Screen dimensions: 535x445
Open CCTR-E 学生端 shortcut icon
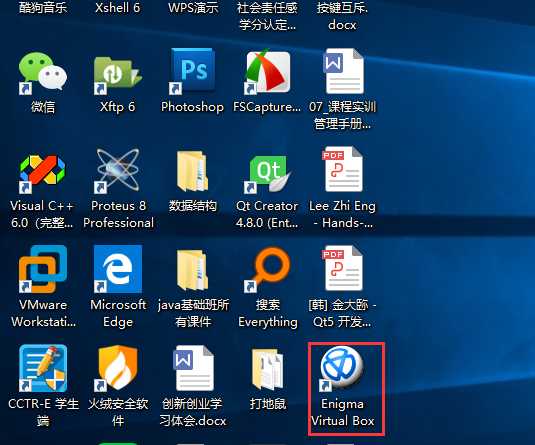point(43,368)
